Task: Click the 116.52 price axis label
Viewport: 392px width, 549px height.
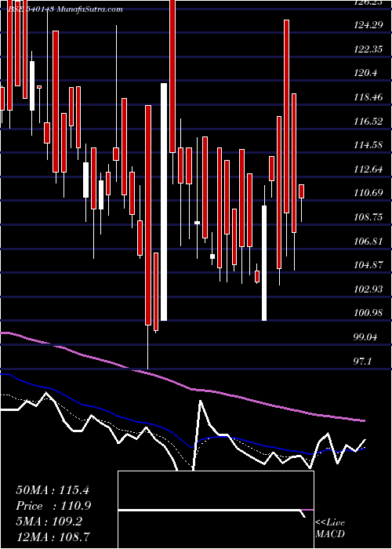Action: (367, 122)
